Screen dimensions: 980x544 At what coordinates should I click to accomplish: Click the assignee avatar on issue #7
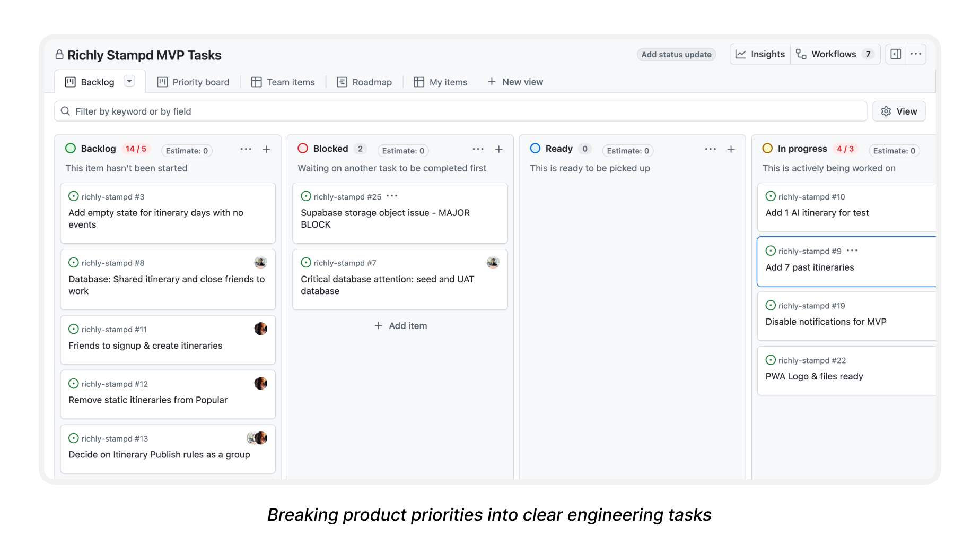click(x=493, y=262)
